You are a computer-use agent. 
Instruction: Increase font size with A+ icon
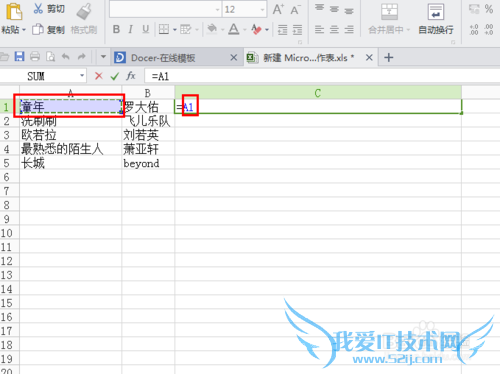[x=278, y=9]
